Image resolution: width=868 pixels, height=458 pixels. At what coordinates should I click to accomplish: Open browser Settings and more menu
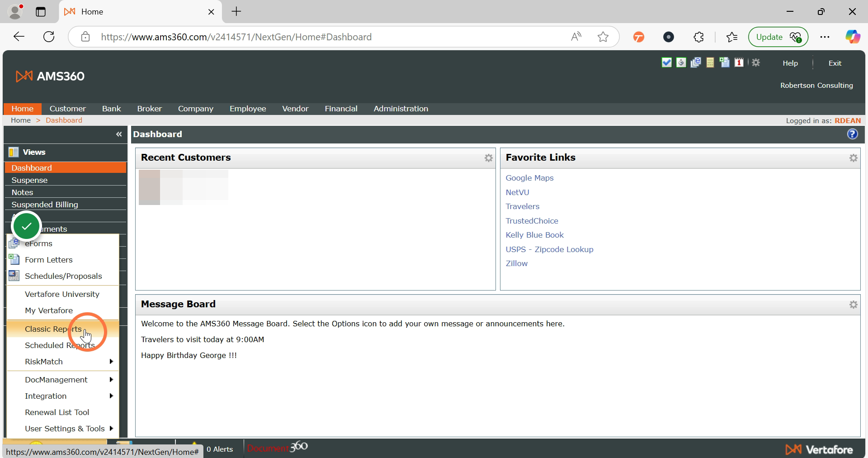(x=825, y=37)
